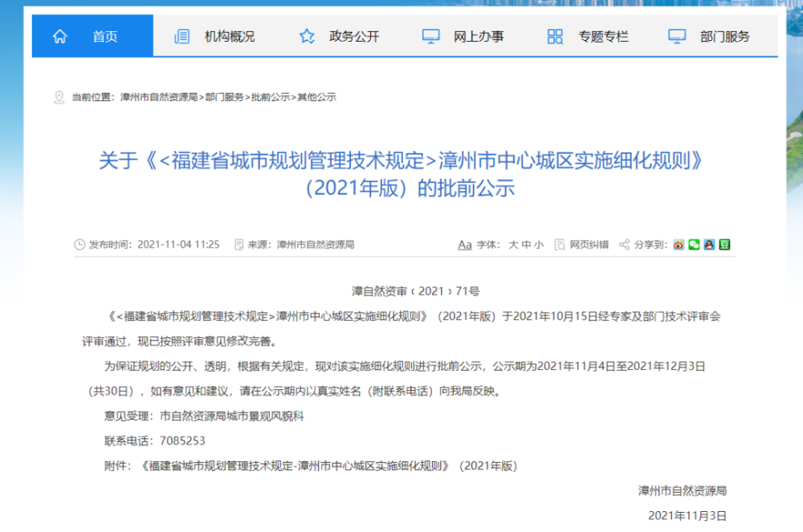Open the 网页纠错 link
The image size is (803, 532).
[589, 245]
